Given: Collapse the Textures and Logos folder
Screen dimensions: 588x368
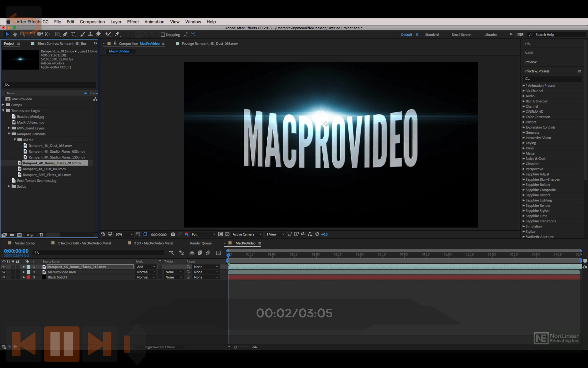Looking at the screenshot, I should click(3, 110).
